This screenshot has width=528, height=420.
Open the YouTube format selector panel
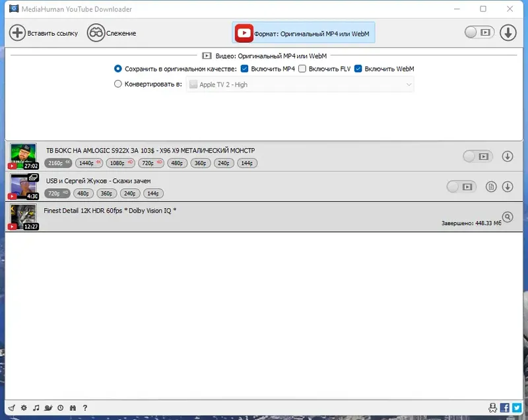pos(303,33)
